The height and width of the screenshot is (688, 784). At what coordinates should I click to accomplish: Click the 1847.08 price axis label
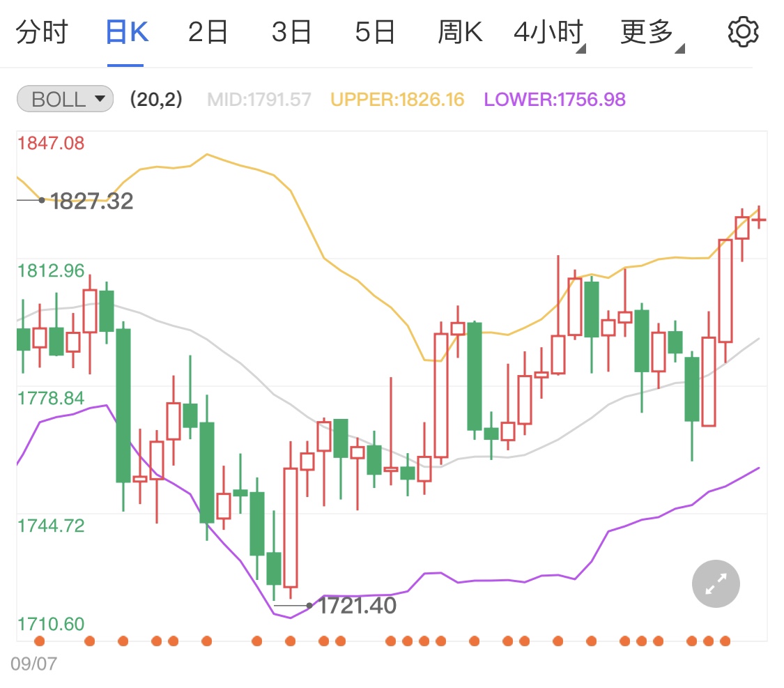coord(51,144)
